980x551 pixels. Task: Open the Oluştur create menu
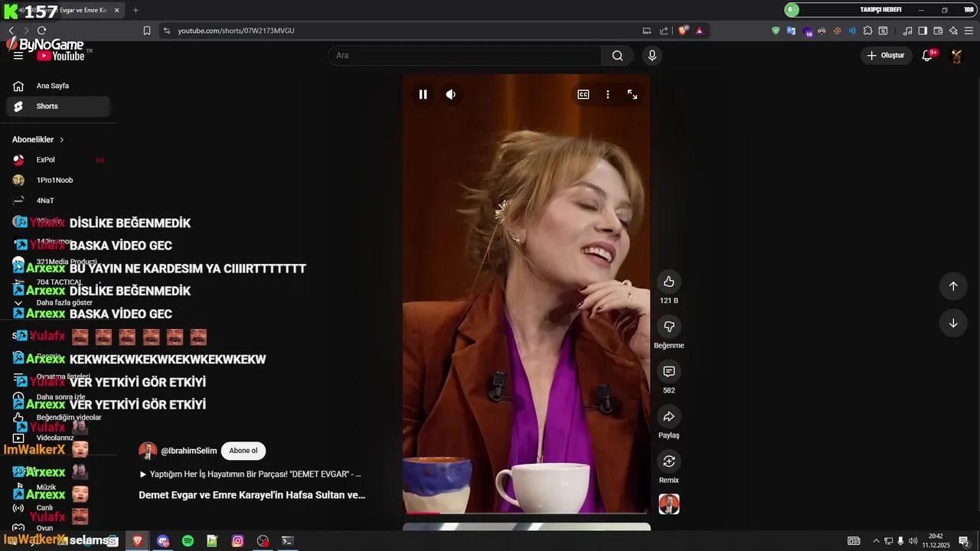(886, 55)
